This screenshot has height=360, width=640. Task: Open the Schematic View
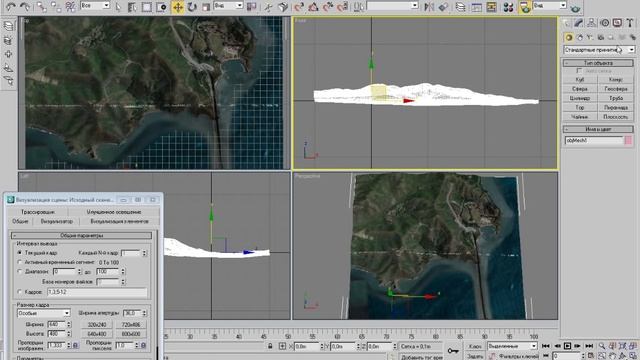(x=491, y=7)
